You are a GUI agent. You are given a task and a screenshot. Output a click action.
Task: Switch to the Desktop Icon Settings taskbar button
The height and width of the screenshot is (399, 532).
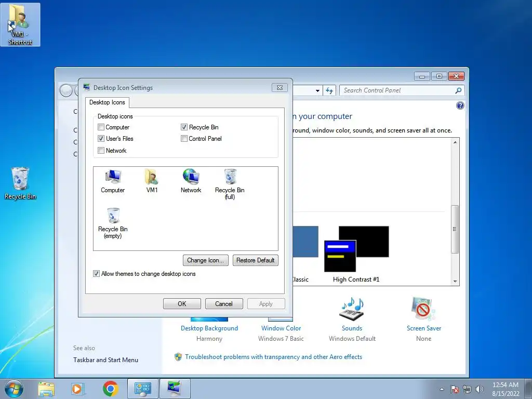coord(175,389)
